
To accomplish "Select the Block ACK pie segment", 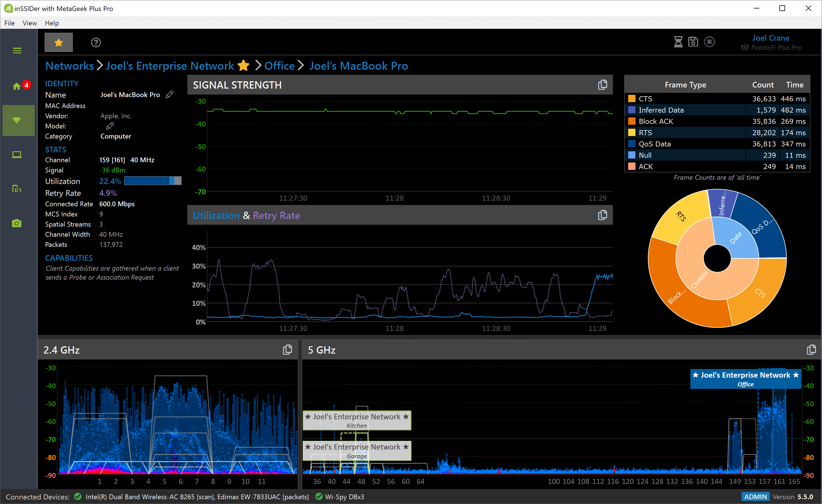I will pos(676,297).
